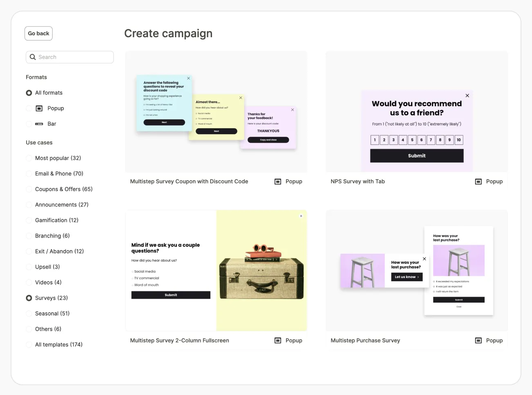Click 'Let us know' button in purchase survey

[x=407, y=277]
